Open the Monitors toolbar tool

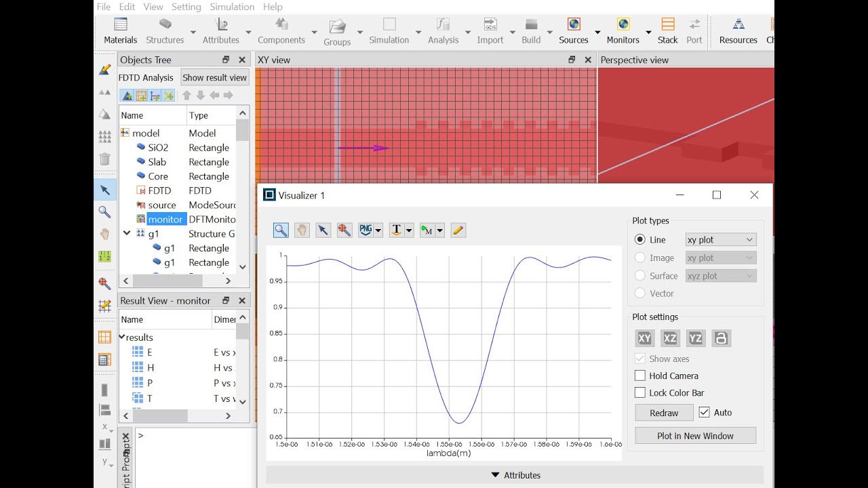pyautogui.click(x=623, y=31)
